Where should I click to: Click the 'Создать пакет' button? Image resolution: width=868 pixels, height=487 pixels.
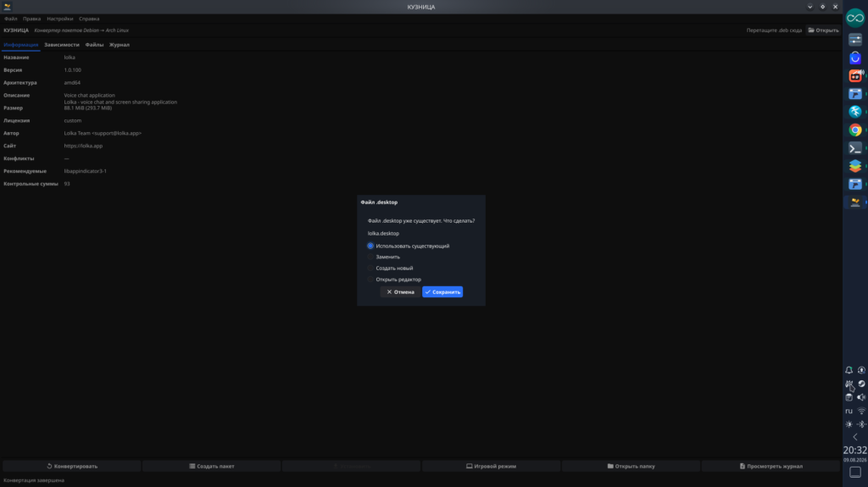click(x=211, y=466)
